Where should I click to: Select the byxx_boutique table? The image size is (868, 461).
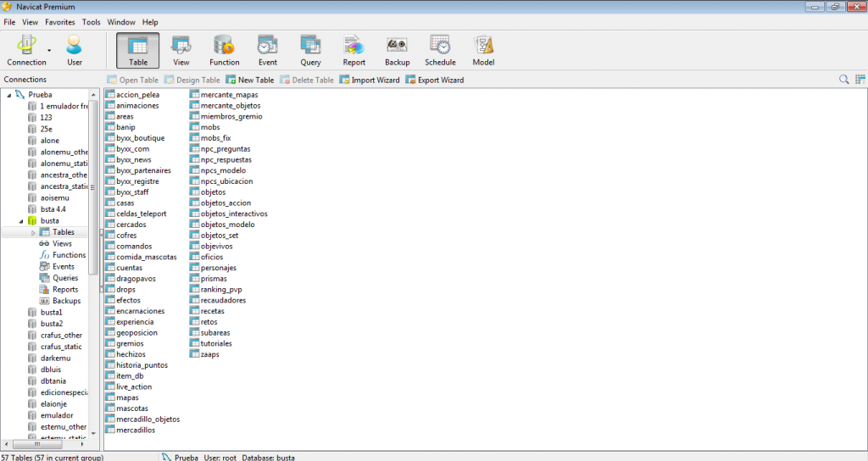pyautogui.click(x=136, y=138)
